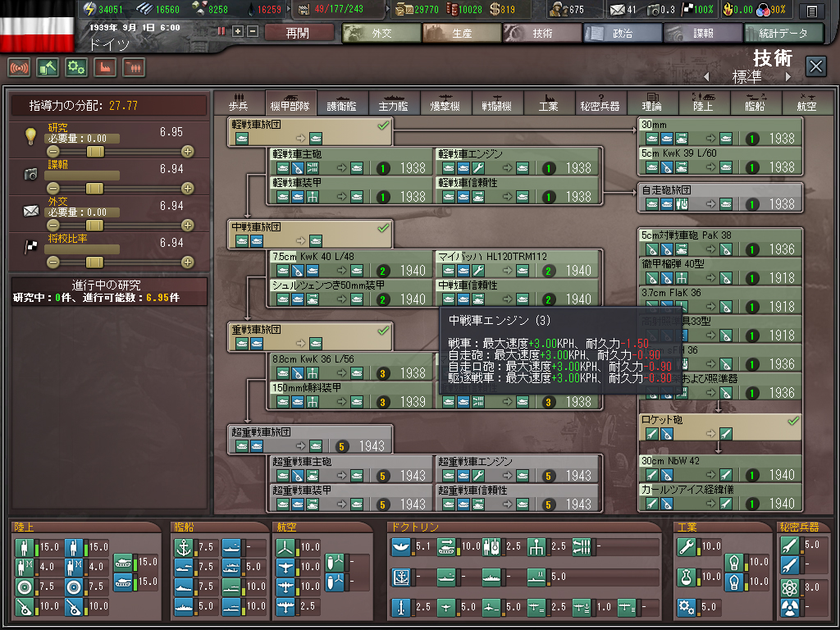Click the gears icon in left toolbar
The height and width of the screenshot is (630, 840).
76,67
